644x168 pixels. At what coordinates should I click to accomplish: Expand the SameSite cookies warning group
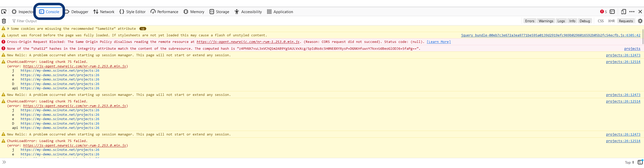pyautogui.click(x=8, y=29)
